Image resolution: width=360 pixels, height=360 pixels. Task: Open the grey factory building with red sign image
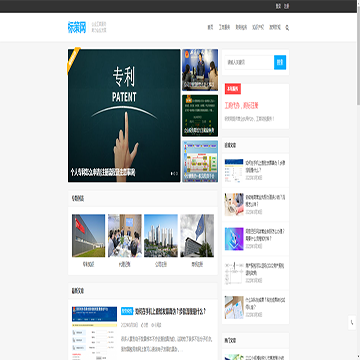(88, 235)
